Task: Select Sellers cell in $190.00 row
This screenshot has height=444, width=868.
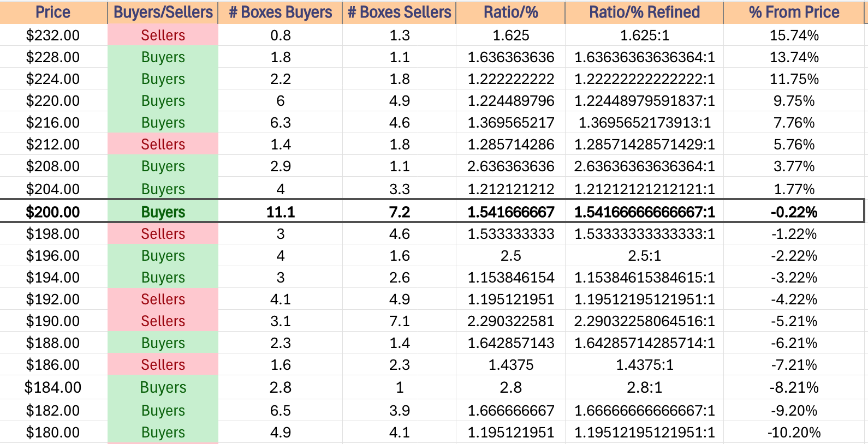Action: pos(163,321)
